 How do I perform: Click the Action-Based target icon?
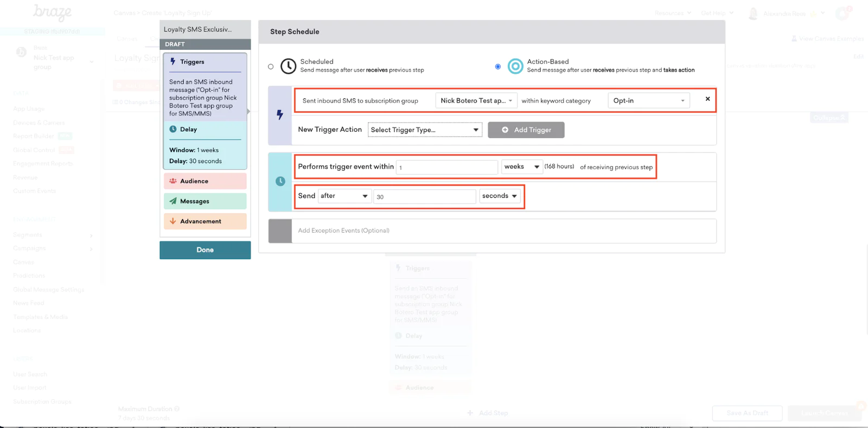[515, 66]
